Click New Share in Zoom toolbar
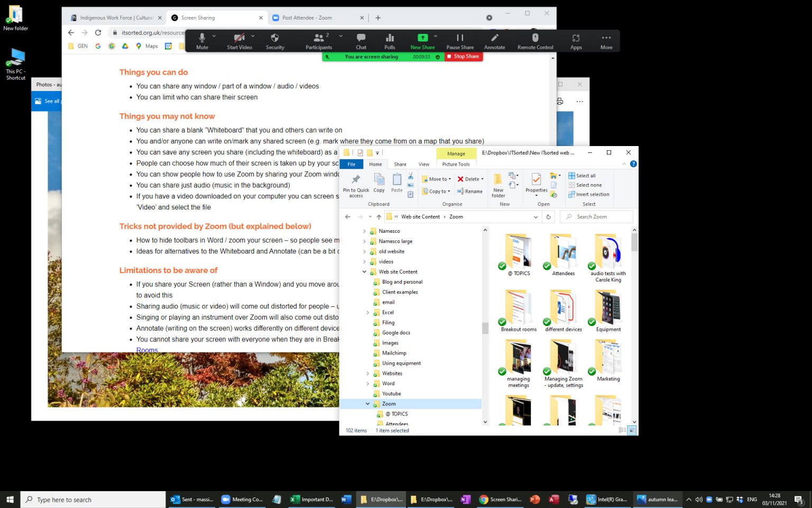This screenshot has height=508, width=812. [422, 41]
